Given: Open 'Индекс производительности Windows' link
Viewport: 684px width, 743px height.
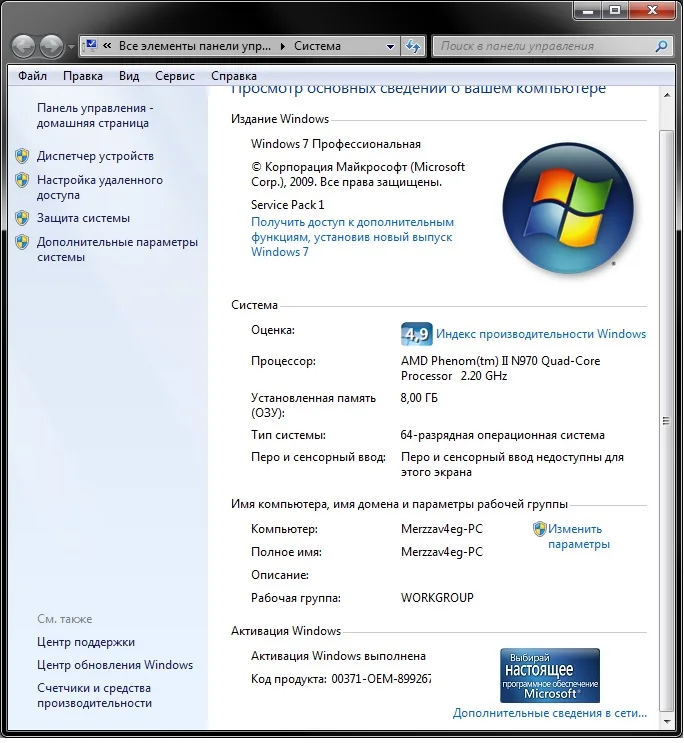Looking at the screenshot, I should coord(541,334).
